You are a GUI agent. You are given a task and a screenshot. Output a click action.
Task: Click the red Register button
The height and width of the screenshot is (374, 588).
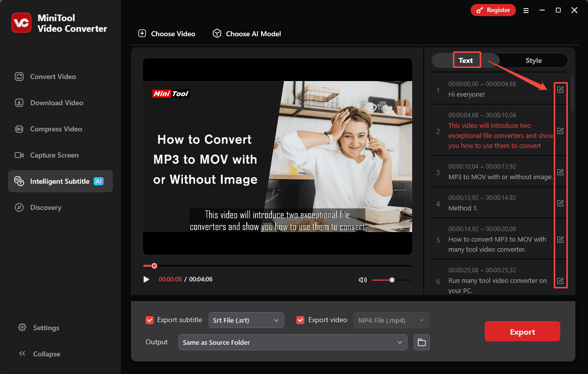coord(493,10)
